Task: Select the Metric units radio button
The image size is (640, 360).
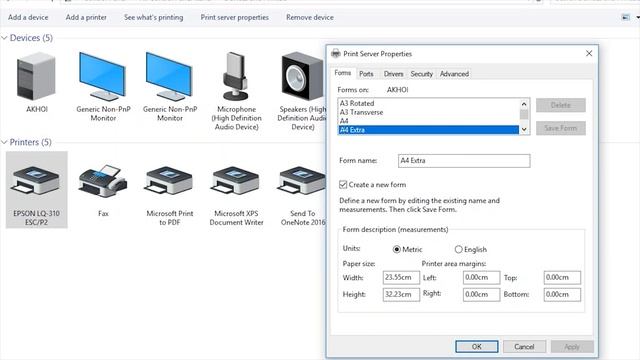Action: point(396,249)
